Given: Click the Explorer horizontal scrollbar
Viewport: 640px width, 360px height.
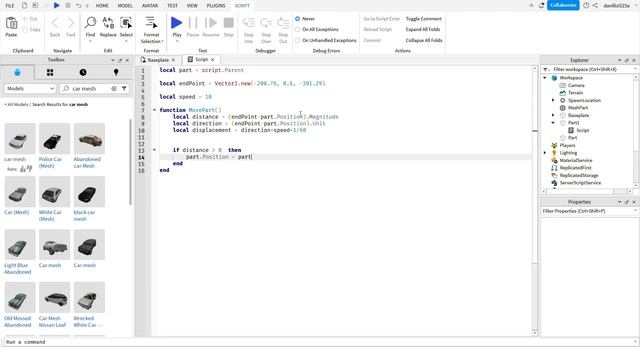Looking at the screenshot, I should [588, 191].
